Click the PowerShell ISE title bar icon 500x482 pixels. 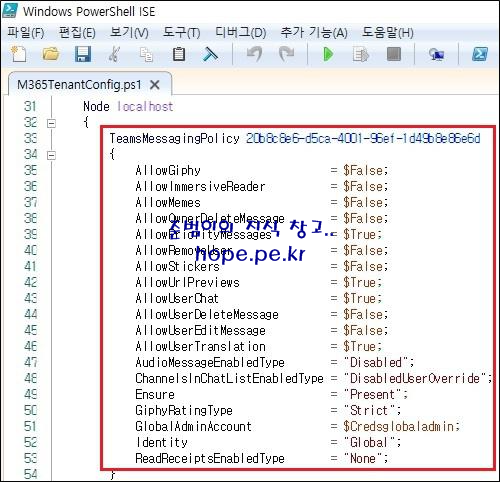10,11
